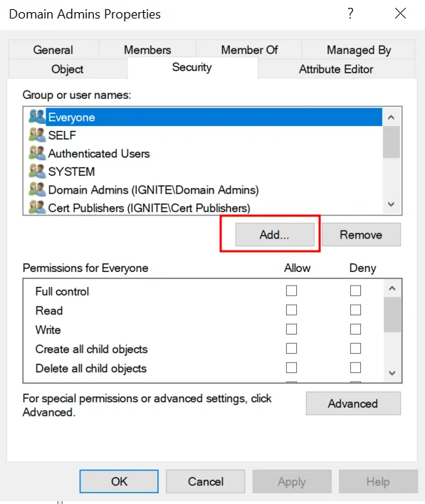Click the Cert Publishers group icon
This screenshot has height=504, width=425.
tap(37, 208)
